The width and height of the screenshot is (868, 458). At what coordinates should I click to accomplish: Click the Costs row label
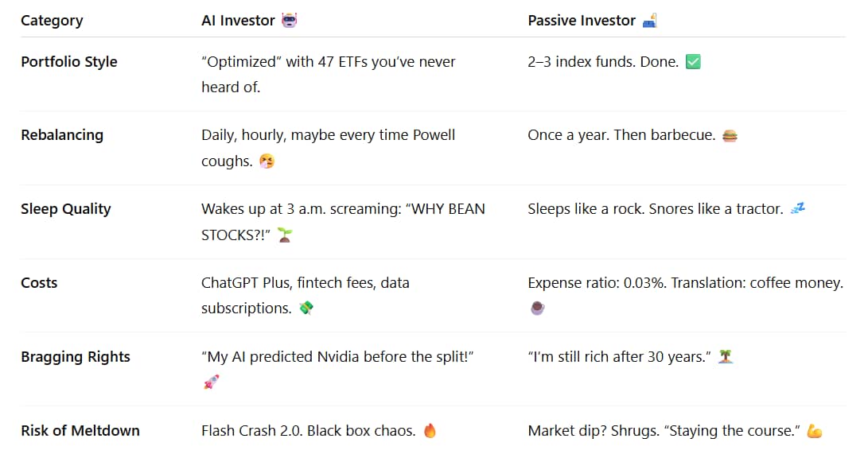(39, 283)
